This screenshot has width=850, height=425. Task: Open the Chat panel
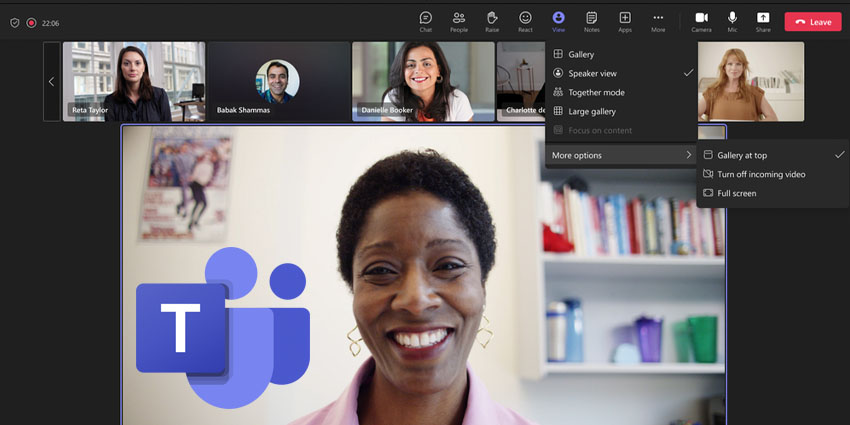426,22
